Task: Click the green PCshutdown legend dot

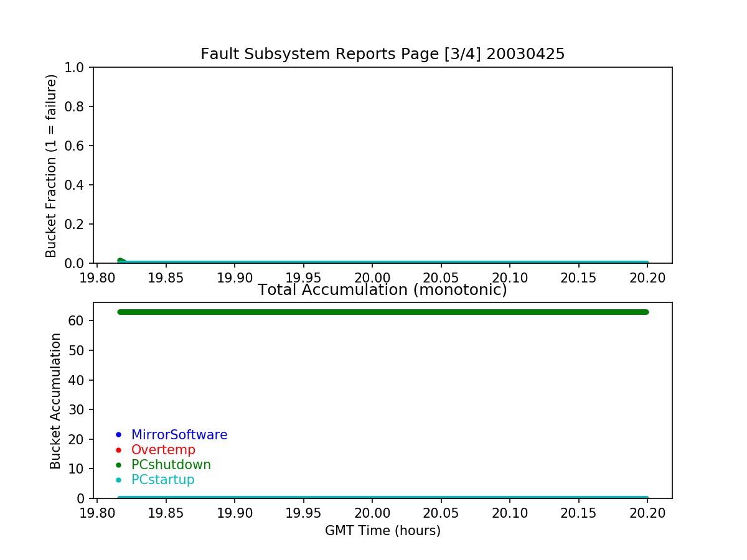Action: (x=119, y=465)
